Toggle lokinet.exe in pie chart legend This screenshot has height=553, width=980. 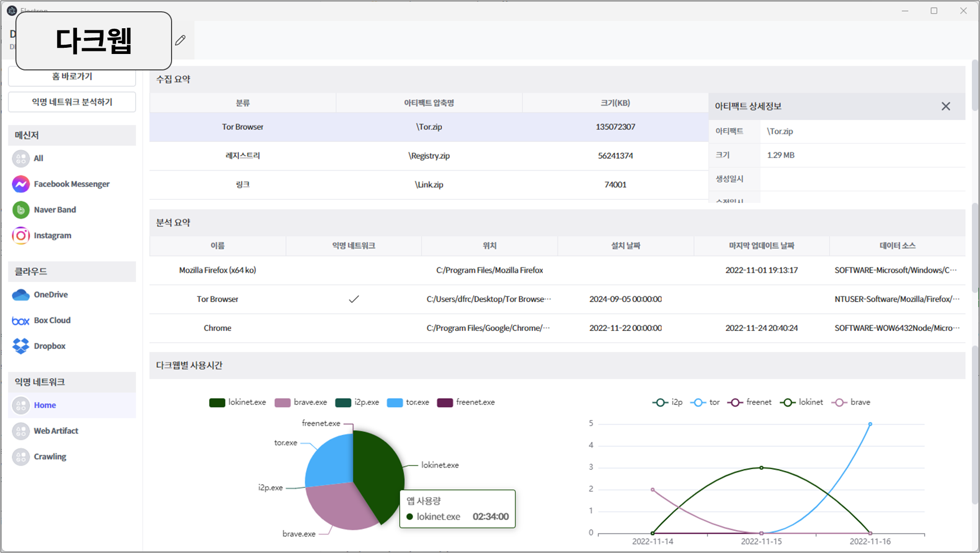pyautogui.click(x=238, y=402)
